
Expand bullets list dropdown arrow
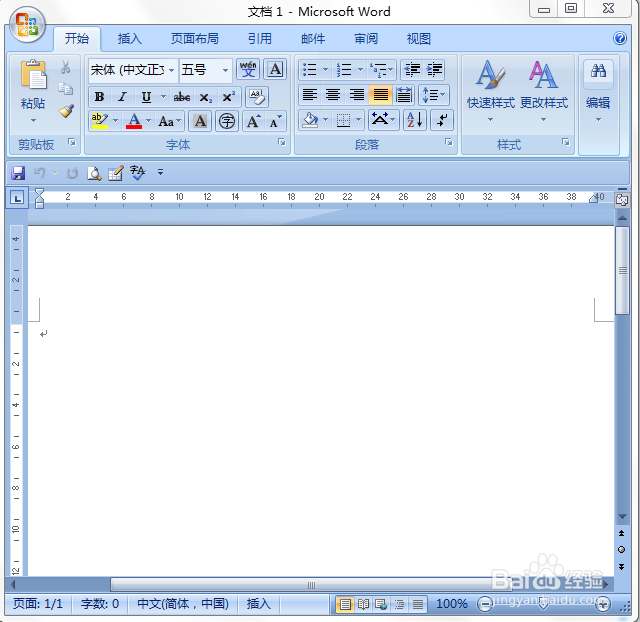pyautogui.click(x=325, y=70)
